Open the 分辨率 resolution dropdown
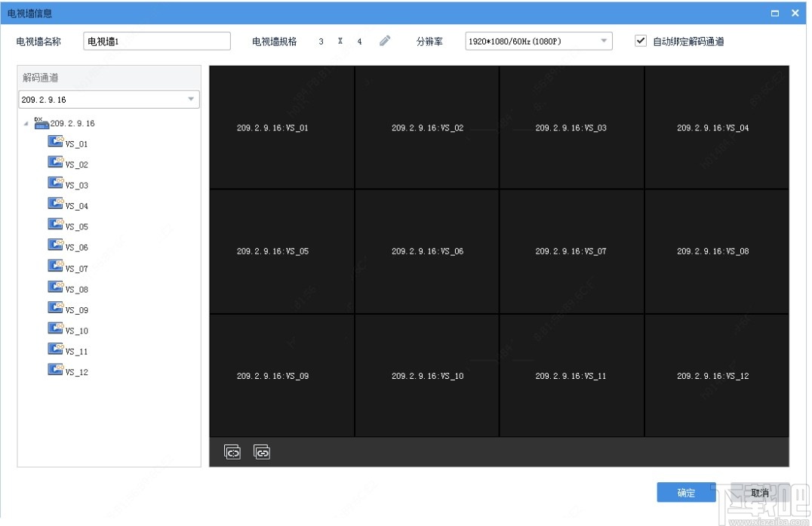 coord(602,41)
